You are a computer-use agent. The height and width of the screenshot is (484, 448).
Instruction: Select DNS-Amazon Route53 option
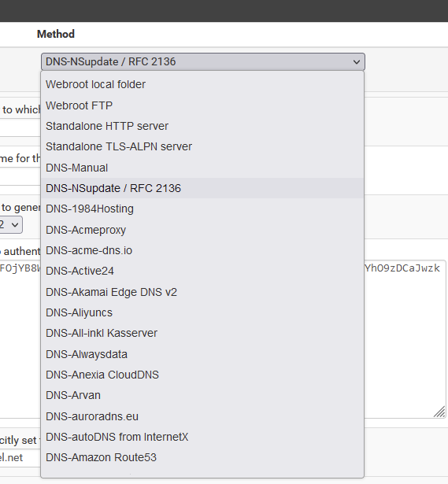point(202,457)
